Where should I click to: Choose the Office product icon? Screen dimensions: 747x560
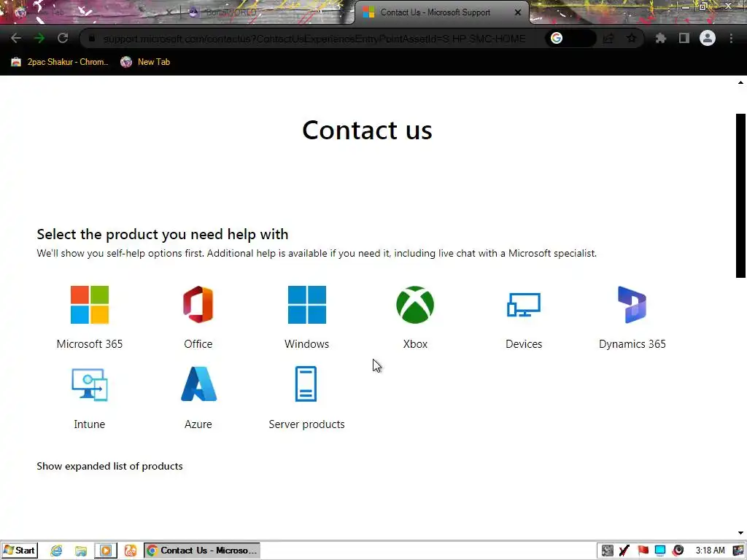point(198,305)
